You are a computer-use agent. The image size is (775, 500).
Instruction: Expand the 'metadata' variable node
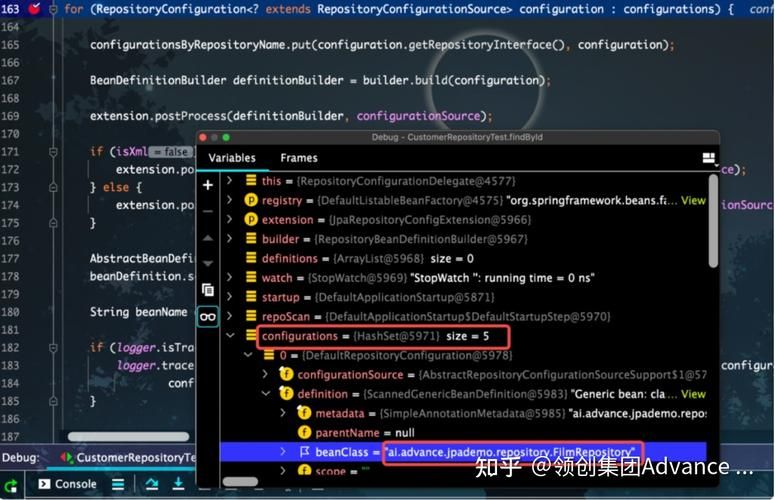tap(284, 413)
